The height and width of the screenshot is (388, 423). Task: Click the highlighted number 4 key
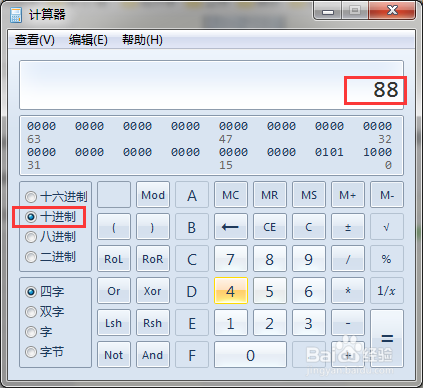(231, 291)
